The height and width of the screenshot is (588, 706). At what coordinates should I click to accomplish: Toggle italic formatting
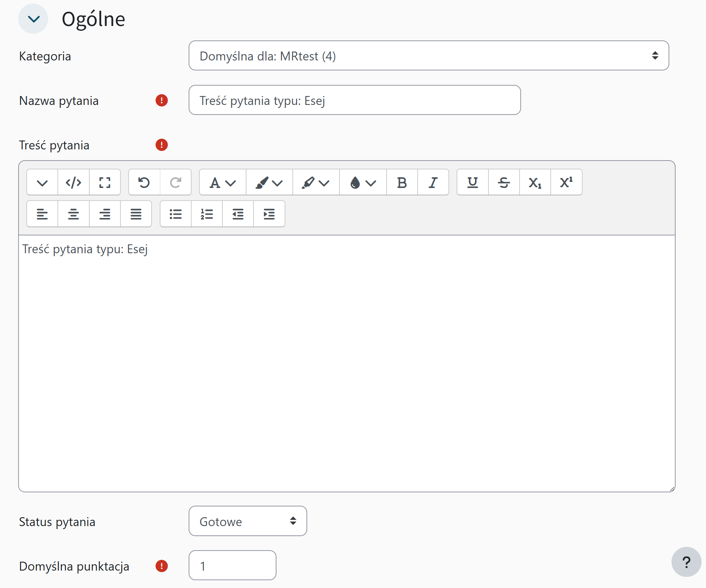coord(433,182)
